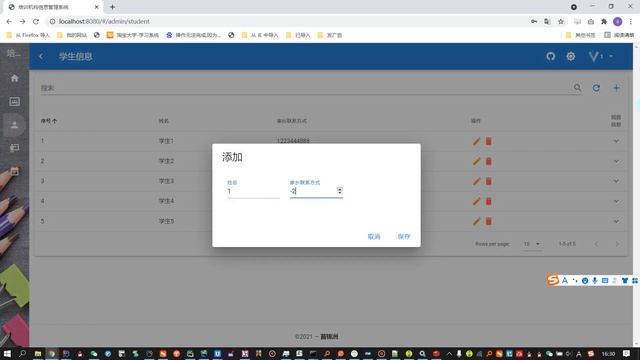Click the Sogou input method S icon
This screenshot has height=360, width=640.
[553, 280]
